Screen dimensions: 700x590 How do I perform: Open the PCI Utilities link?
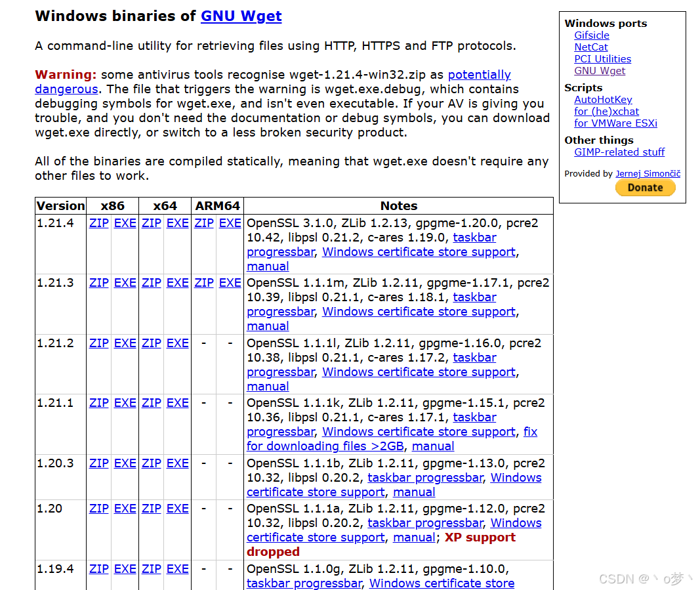(x=602, y=58)
